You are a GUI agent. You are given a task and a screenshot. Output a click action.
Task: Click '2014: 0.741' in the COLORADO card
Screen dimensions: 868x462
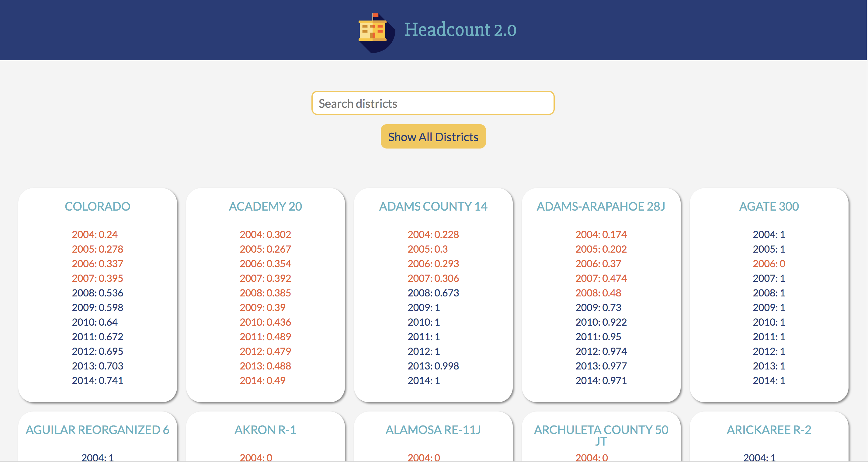(97, 381)
